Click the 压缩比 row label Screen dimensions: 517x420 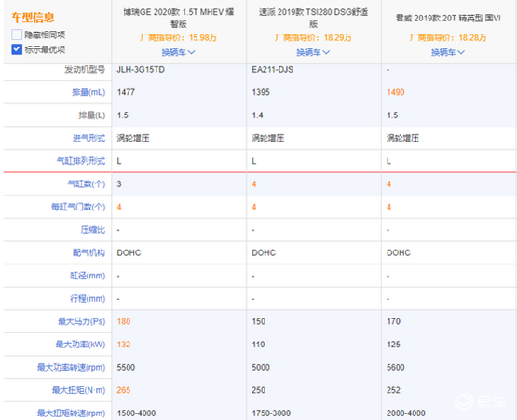click(x=93, y=230)
